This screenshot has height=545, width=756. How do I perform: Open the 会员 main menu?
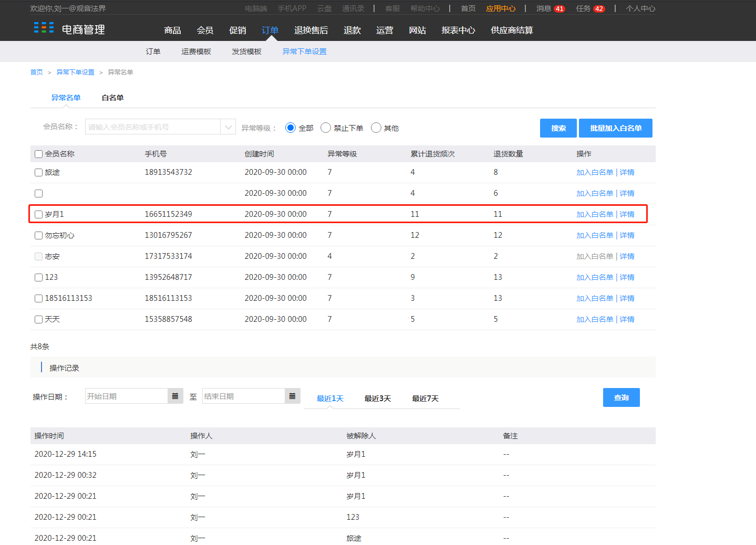click(205, 30)
